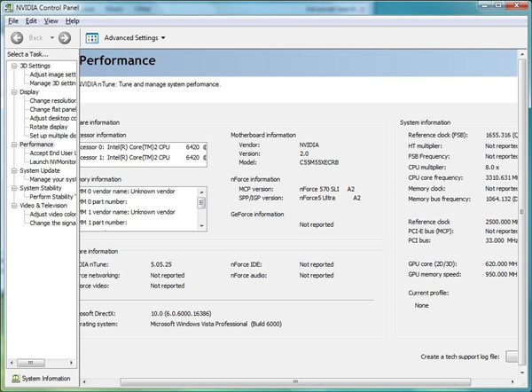
Task: Collapse the Video & Television node
Action: click(x=13, y=205)
